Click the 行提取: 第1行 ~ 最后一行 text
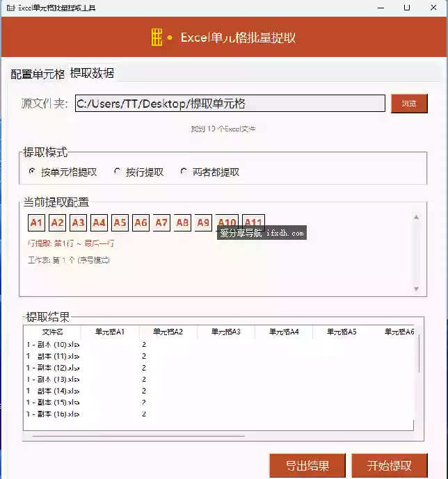Screen dimensions: 448x479 71,243
